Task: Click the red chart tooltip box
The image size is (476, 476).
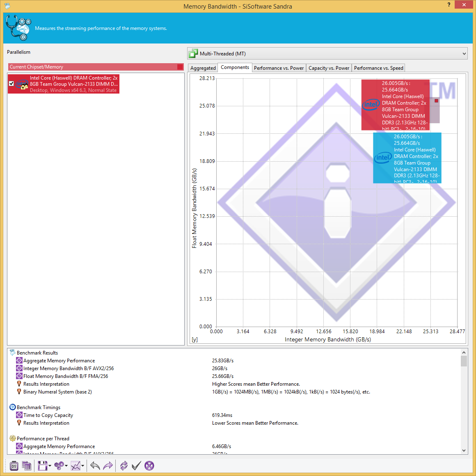Action: pos(395,105)
